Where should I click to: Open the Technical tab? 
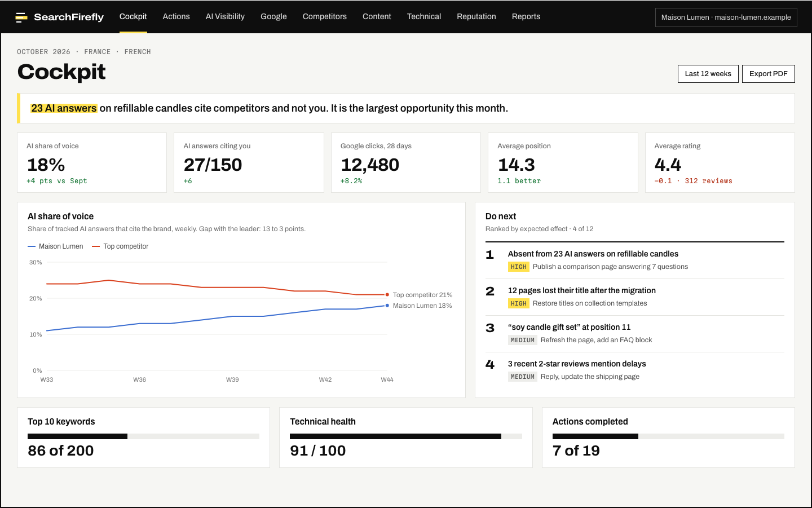click(x=424, y=16)
